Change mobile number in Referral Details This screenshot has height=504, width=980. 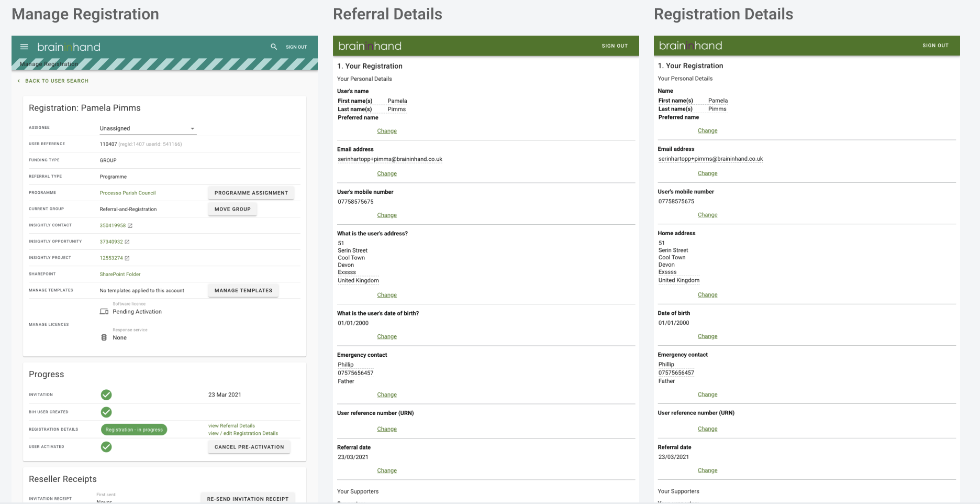387,215
